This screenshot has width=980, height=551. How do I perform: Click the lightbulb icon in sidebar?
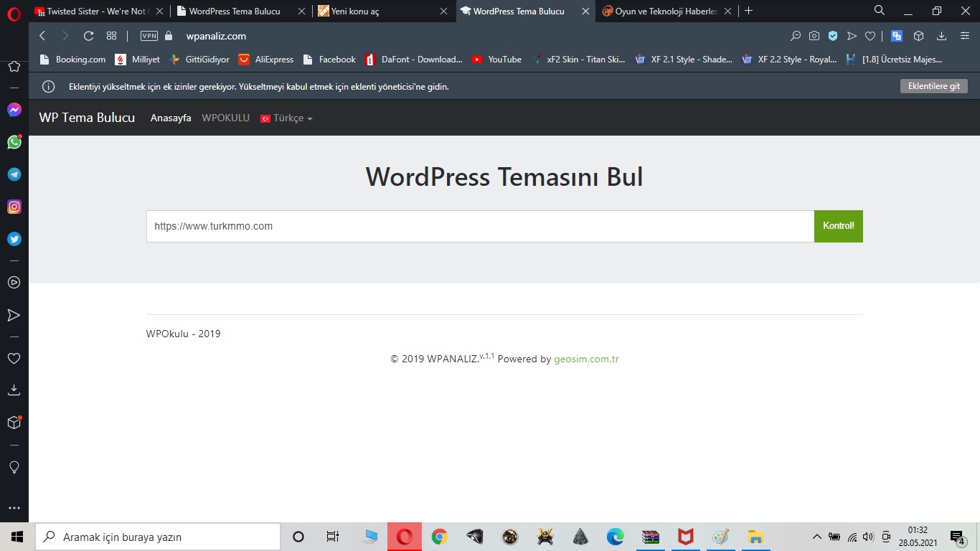pyautogui.click(x=14, y=467)
